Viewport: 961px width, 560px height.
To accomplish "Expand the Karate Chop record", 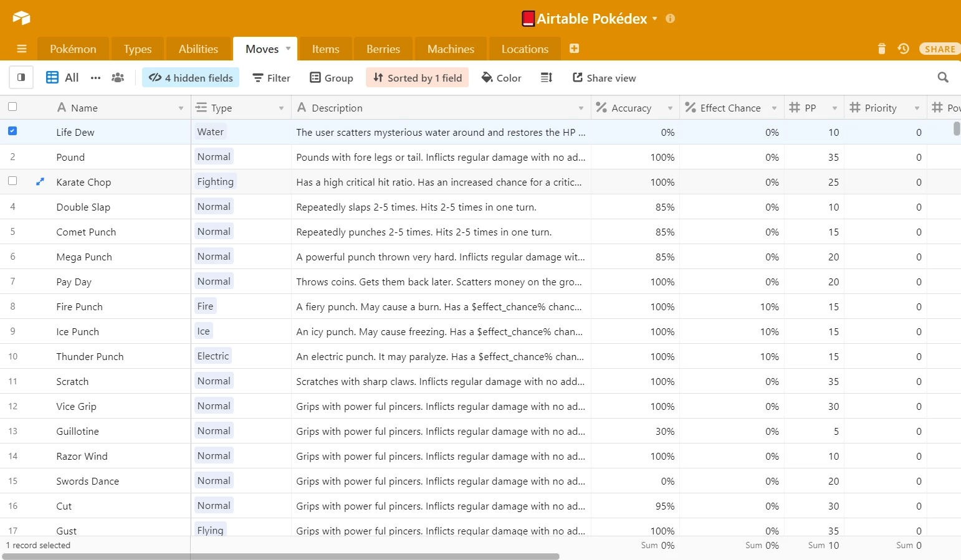I will [x=40, y=182].
